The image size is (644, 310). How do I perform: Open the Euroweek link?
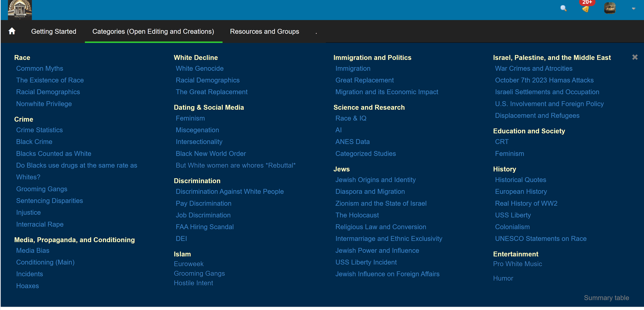tap(188, 264)
